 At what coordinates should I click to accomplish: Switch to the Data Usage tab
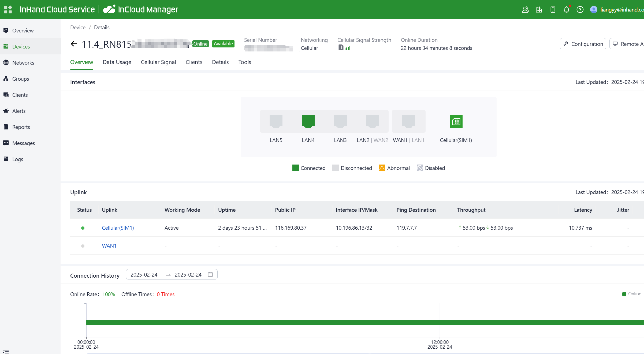117,62
